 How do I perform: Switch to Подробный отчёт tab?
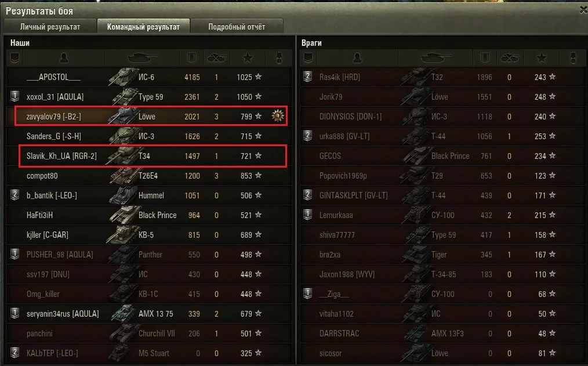(x=237, y=27)
